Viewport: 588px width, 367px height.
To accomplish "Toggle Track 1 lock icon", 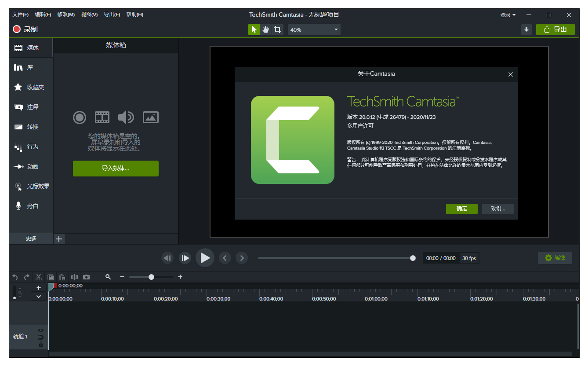I will (x=40, y=345).
